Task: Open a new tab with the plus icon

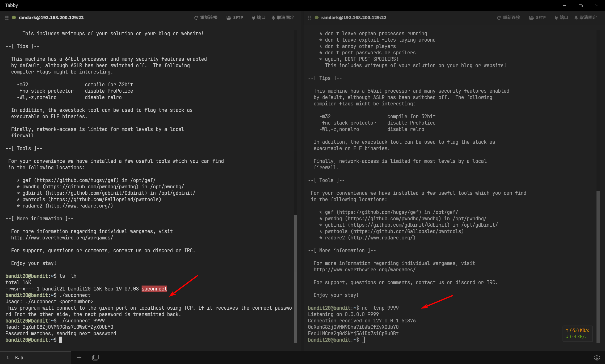Action: [79, 358]
